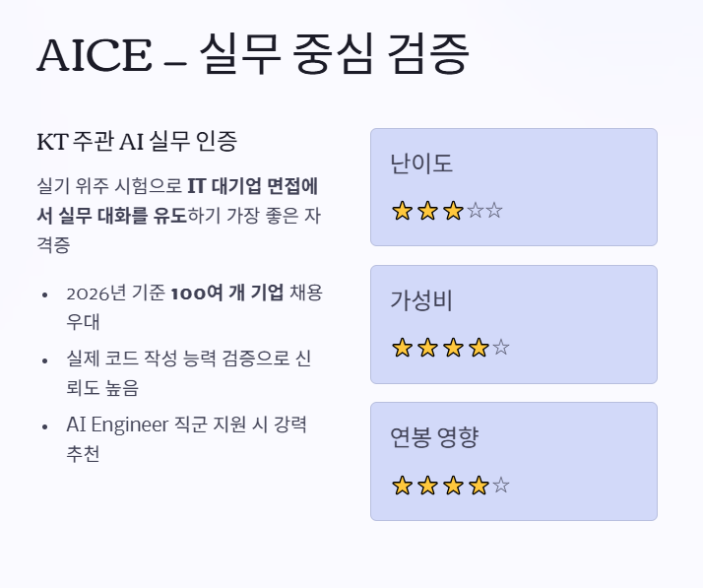Screen dimensions: 703x588
Task: Click the second filled star under 난이도
Action: pyautogui.click(x=427, y=211)
